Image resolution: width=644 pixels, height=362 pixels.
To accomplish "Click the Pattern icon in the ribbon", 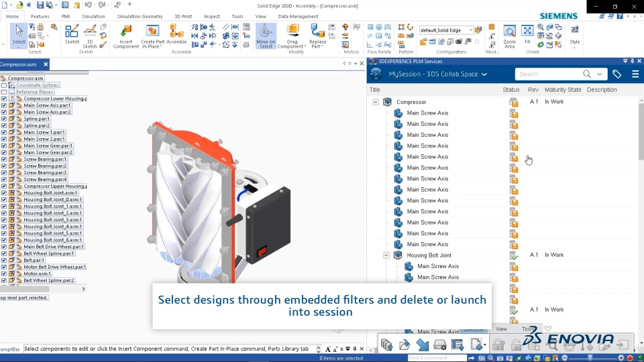I will 401,27.
